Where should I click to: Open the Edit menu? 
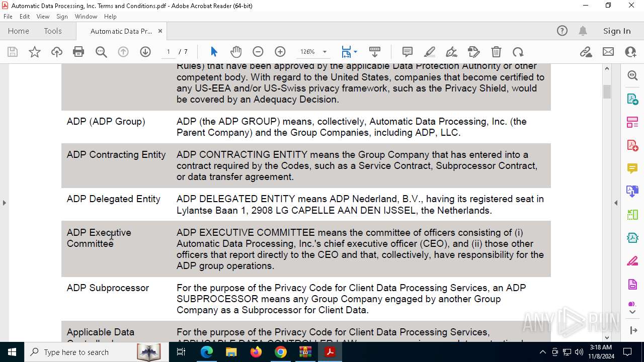pos(25,16)
